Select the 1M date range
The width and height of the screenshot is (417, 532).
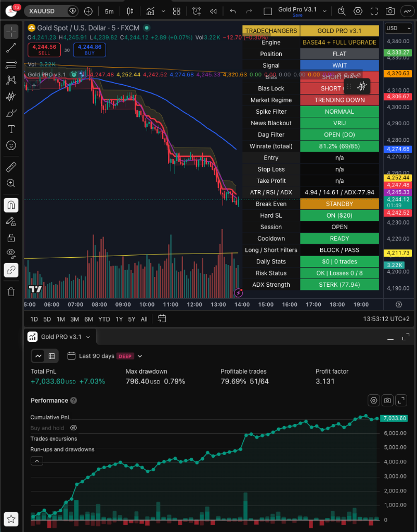tap(61, 320)
